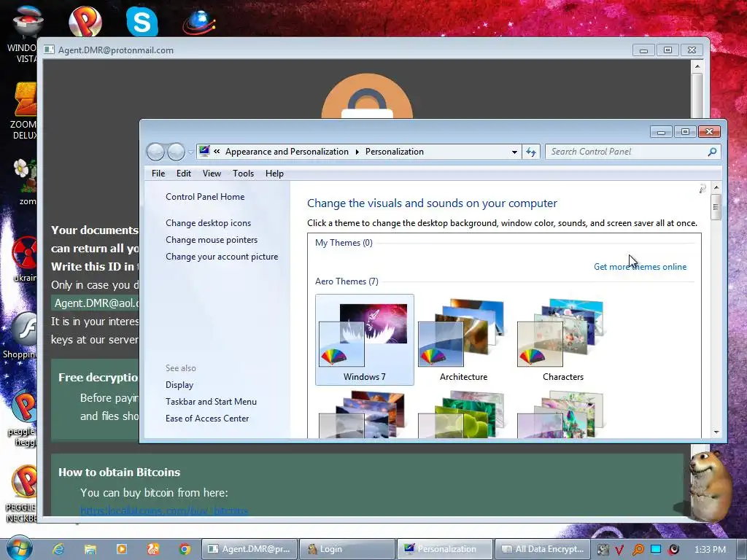Click the round red-black tray icon
The width and height of the screenshot is (747, 560).
point(673,550)
